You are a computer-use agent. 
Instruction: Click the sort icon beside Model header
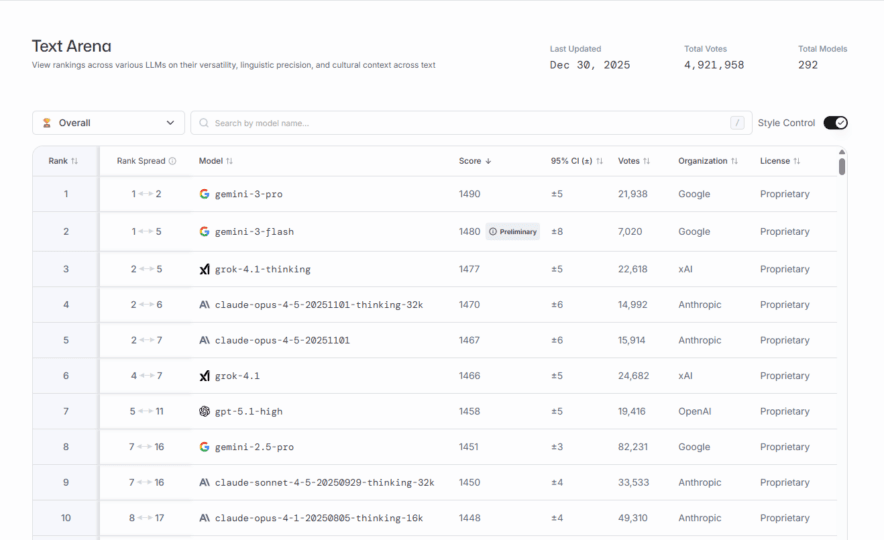click(x=230, y=161)
